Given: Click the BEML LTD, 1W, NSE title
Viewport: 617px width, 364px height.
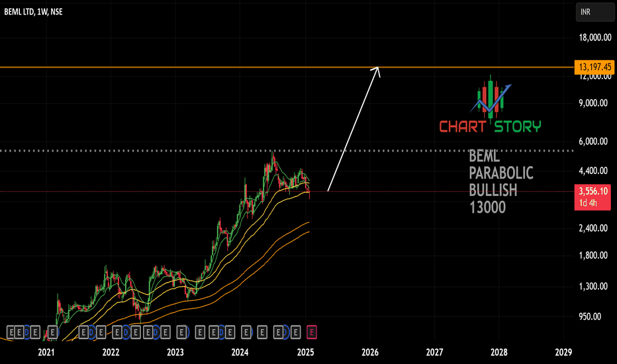Looking at the screenshot, I should point(34,12).
